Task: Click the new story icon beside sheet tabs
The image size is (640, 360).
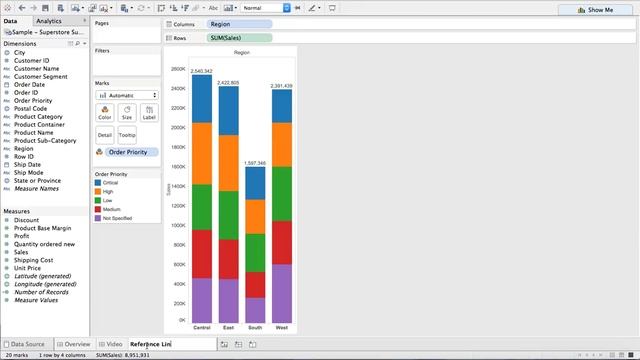Action: pyautogui.click(x=253, y=344)
